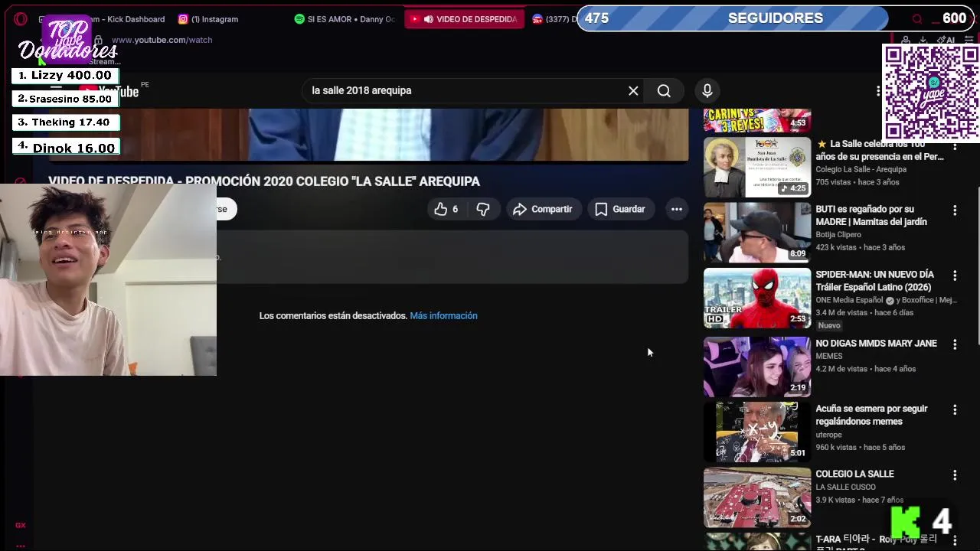Click the Compartir share button
The width and height of the screenshot is (980, 551).
(x=543, y=209)
